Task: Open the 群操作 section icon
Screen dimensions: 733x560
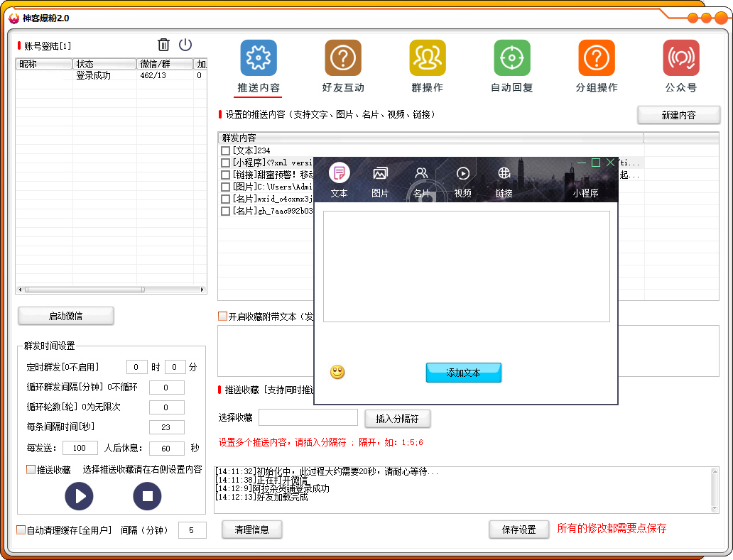Action: (428, 57)
